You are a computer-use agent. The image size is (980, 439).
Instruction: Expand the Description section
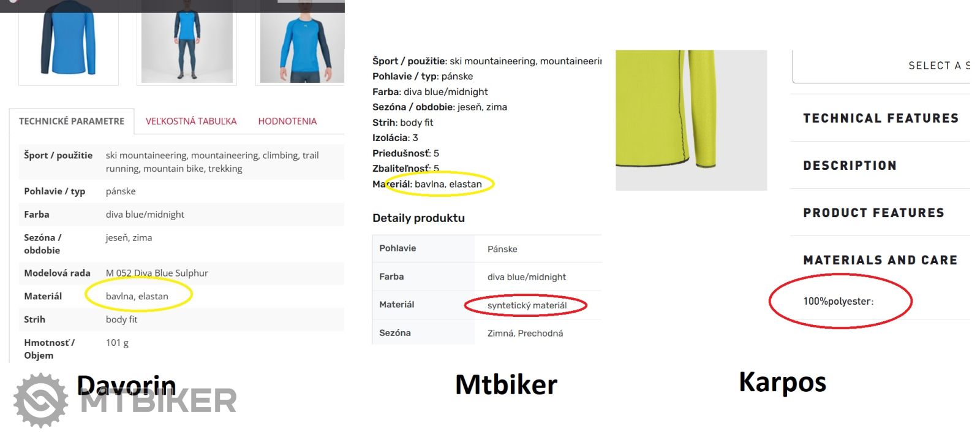point(850,166)
